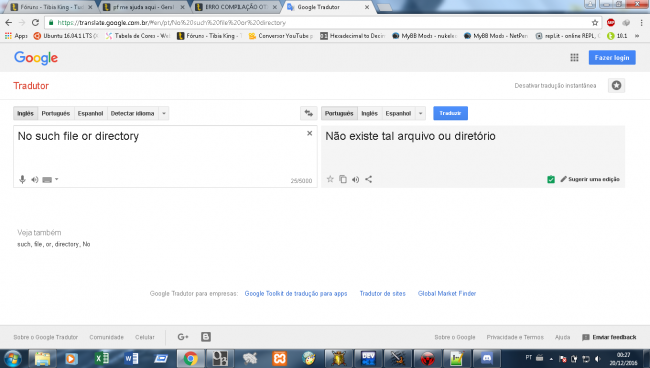Reload the page icon

(35, 22)
